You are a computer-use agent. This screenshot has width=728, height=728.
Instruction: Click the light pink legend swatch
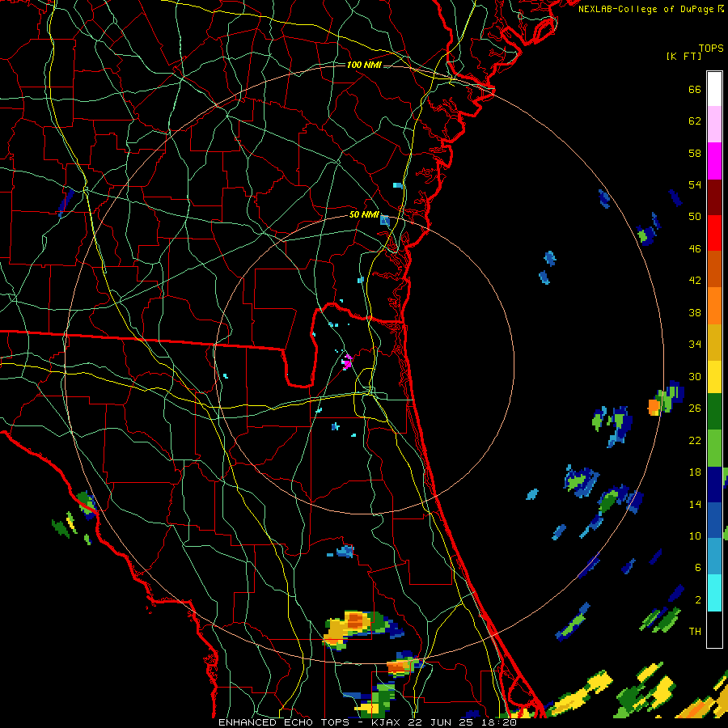pyautogui.click(x=714, y=125)
